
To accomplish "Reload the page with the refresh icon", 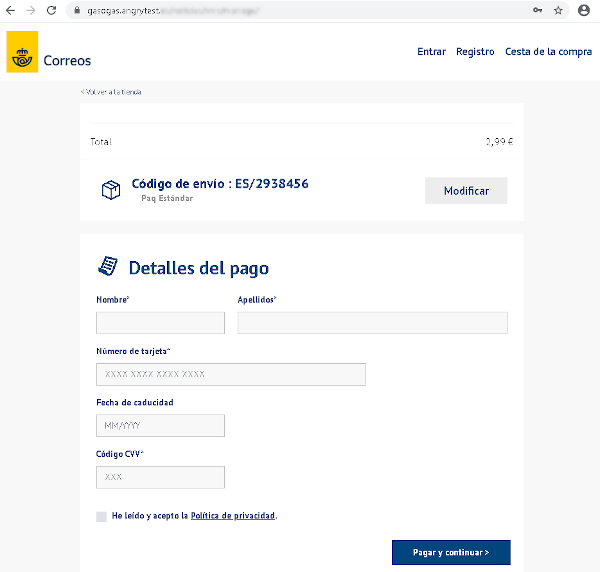I will 51,10.
